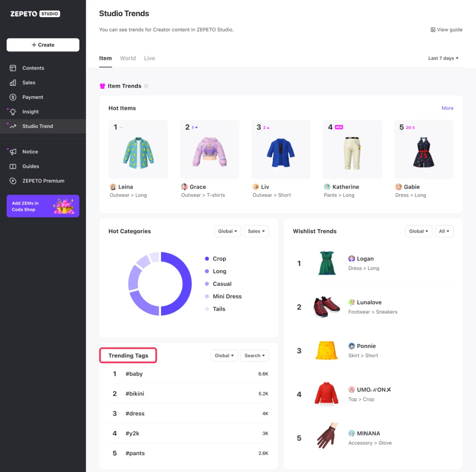476x472 pixels.
Task: Click the sneakers thumbnail in Wishlist Trends
Action: pos(327,307)
